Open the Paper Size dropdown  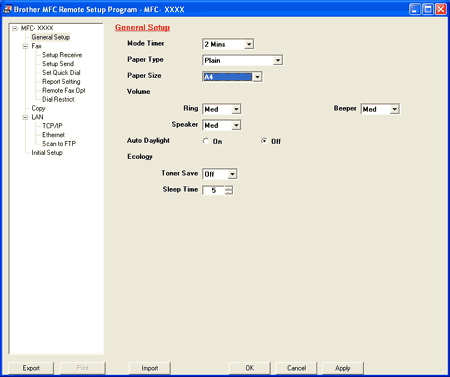[257, 77]
